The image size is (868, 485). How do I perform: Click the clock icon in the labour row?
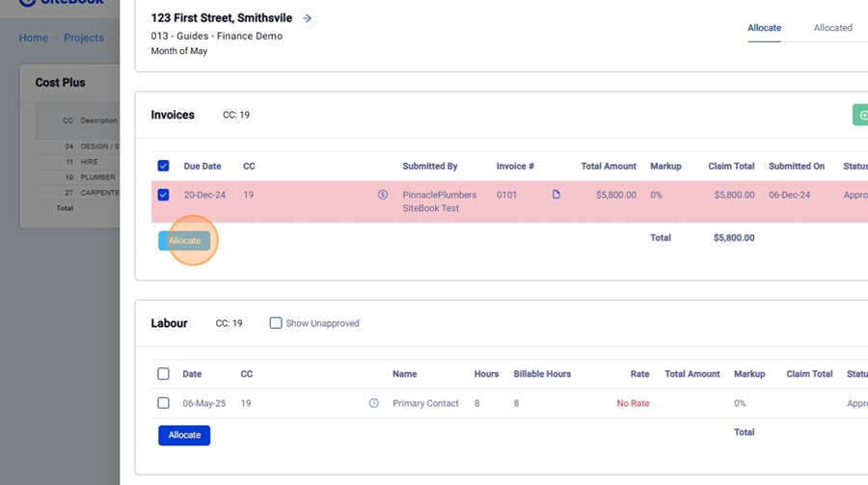[x=374, y=403]
